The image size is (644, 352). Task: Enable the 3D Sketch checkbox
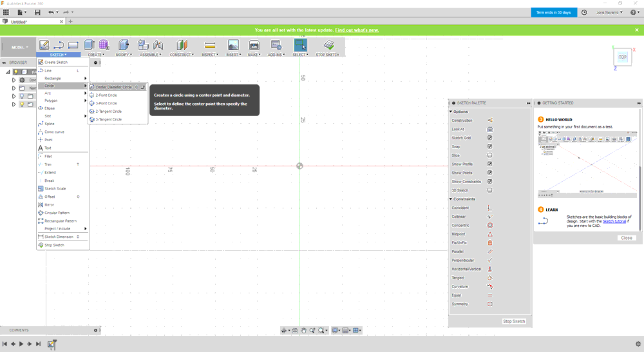coord(489,190)
